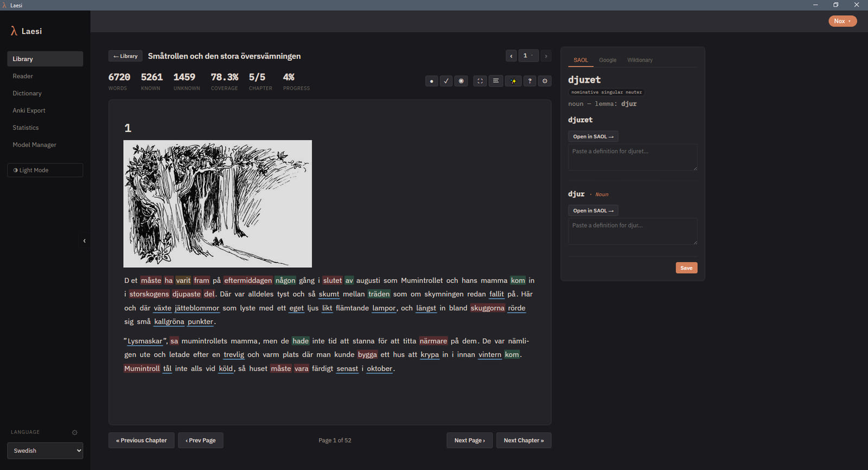The image size is (868, 470).
Task: Open djuret in SAOL
Action: 593,137
